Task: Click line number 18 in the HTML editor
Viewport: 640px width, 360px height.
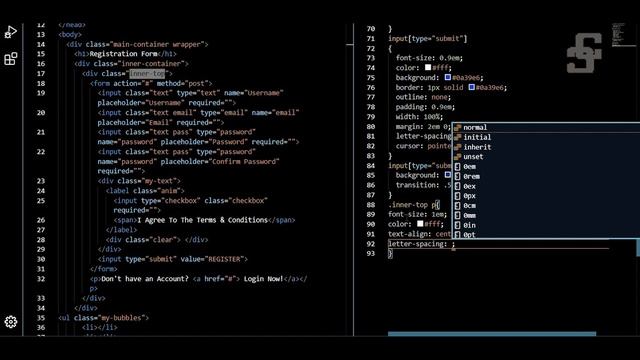Action: click(41, 83)
